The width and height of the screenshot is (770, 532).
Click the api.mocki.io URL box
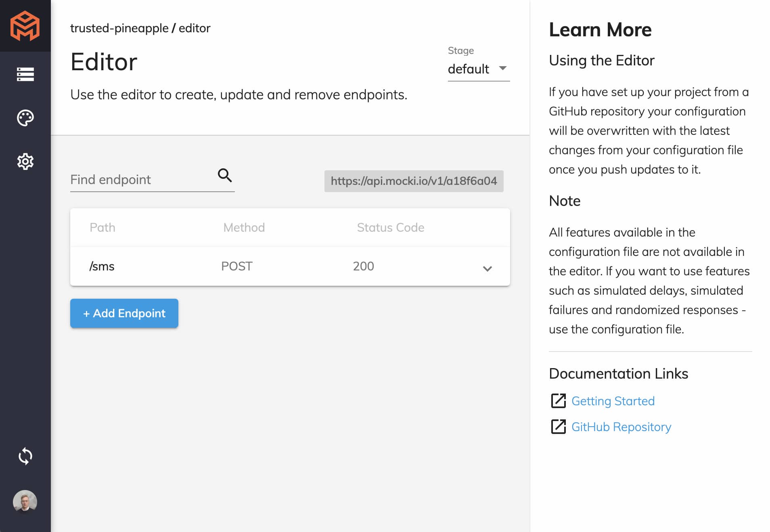414,181
